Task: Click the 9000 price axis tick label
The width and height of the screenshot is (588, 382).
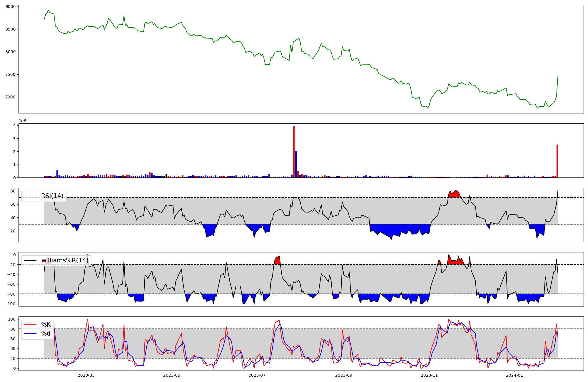Action: (x=11, y=7)
